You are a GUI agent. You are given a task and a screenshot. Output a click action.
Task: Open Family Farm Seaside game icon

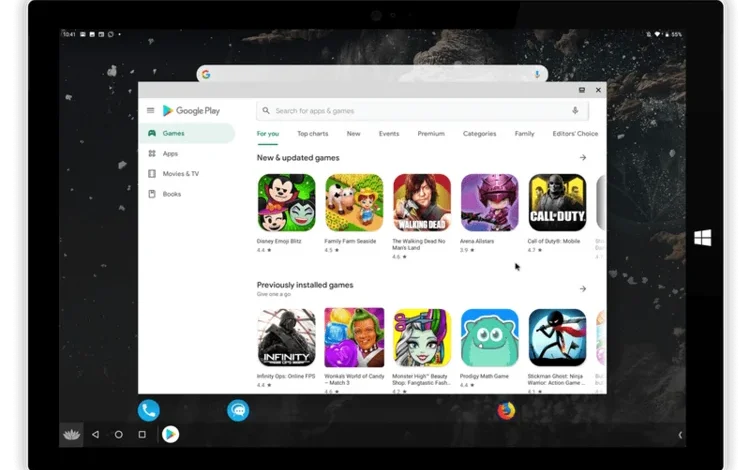354,203
